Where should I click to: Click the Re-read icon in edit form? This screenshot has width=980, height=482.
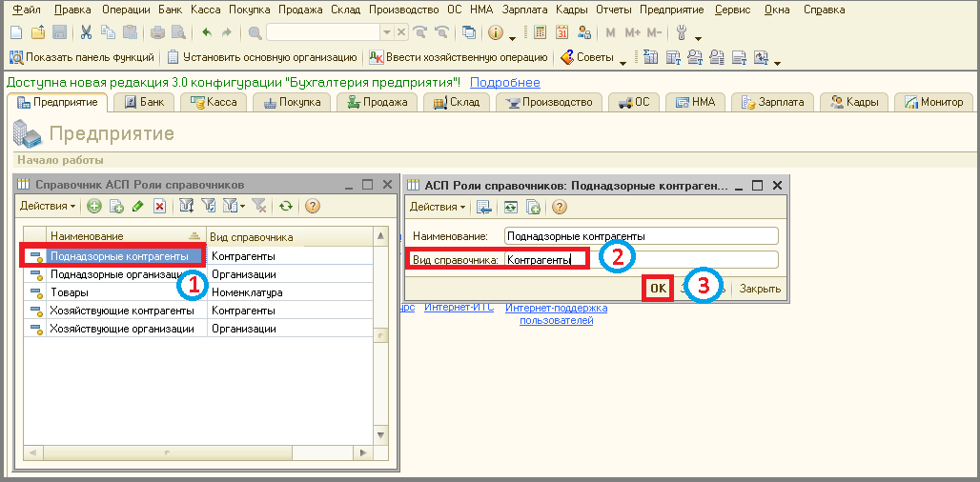coord(511,207)
